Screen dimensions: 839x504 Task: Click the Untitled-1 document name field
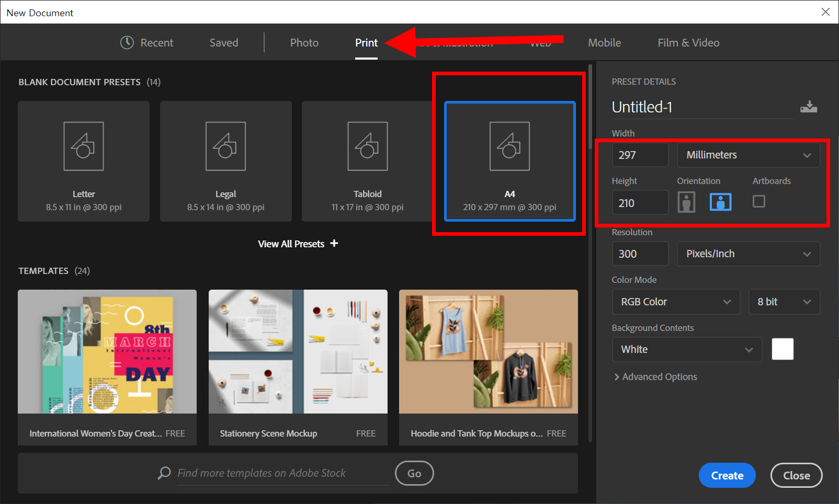coord(702,107)
